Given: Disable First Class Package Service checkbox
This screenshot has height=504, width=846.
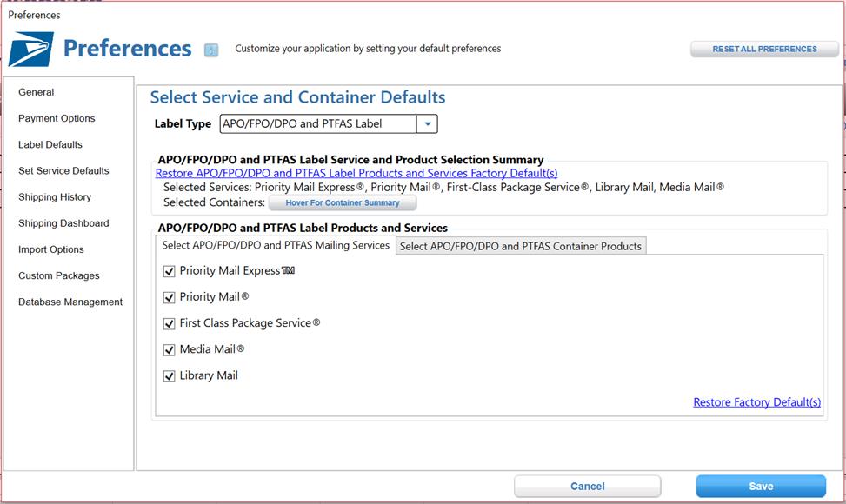Looking at the screenshot, I should [x=170, y=323].
